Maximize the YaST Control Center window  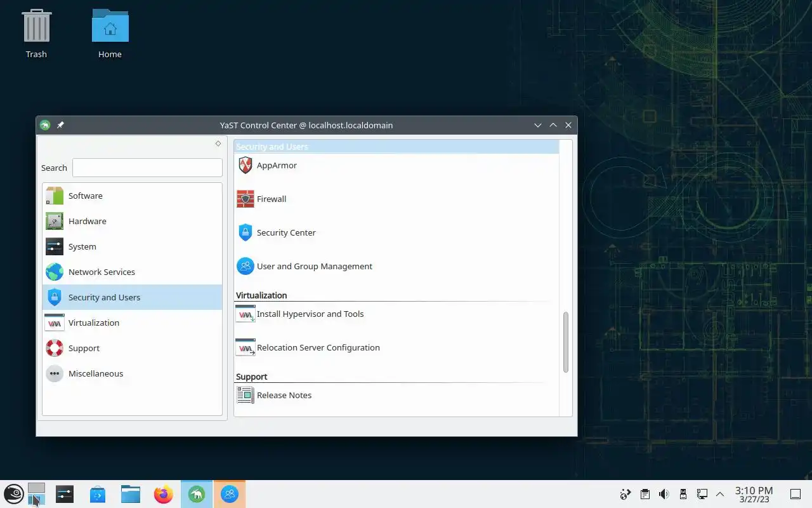tap(553, 125)
